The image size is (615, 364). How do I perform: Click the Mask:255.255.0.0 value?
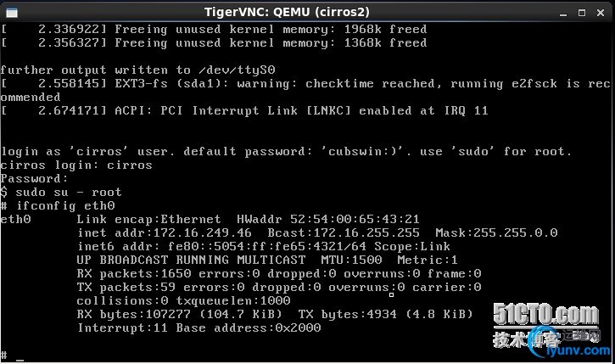point(496,232)
